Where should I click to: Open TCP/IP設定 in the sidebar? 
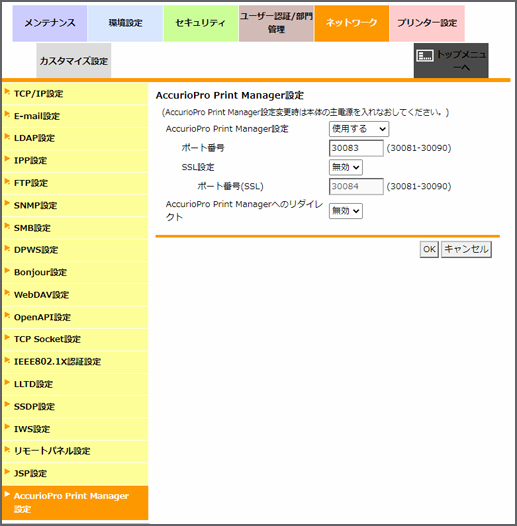coord(75,94)
